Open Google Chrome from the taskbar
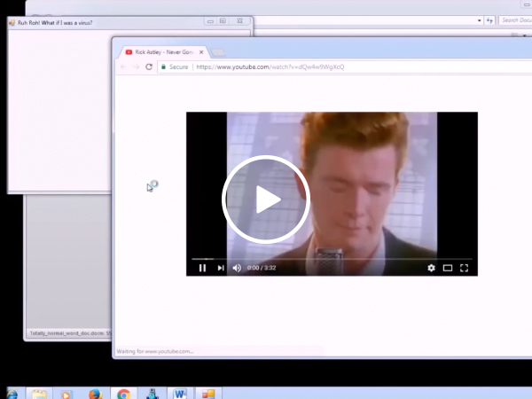 tap(123, 393)
